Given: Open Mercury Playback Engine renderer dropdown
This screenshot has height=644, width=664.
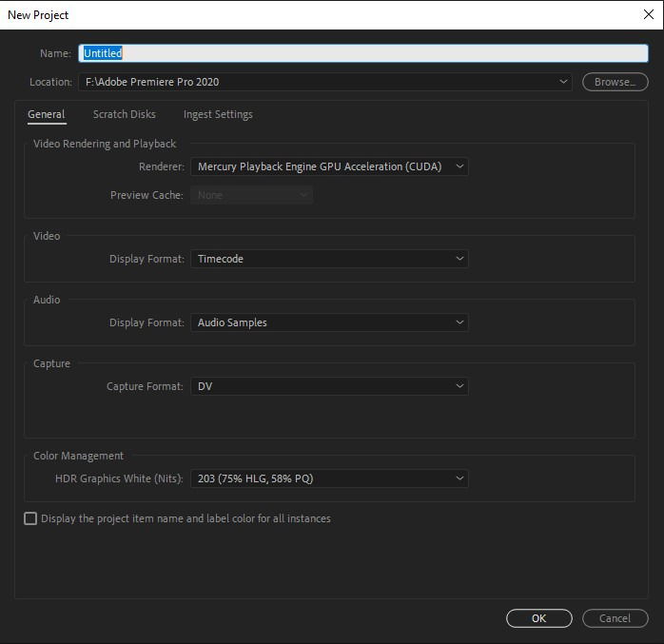Looking at the screenshot, I should click(329, 166).
